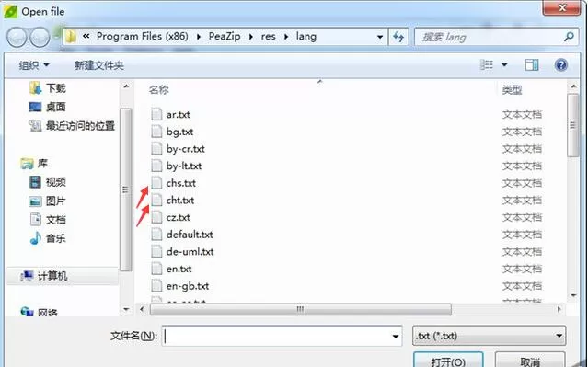Expand the 文件名 filename dropdown arrow
This screenshot has width=588, height=367.
click(396, 336)
